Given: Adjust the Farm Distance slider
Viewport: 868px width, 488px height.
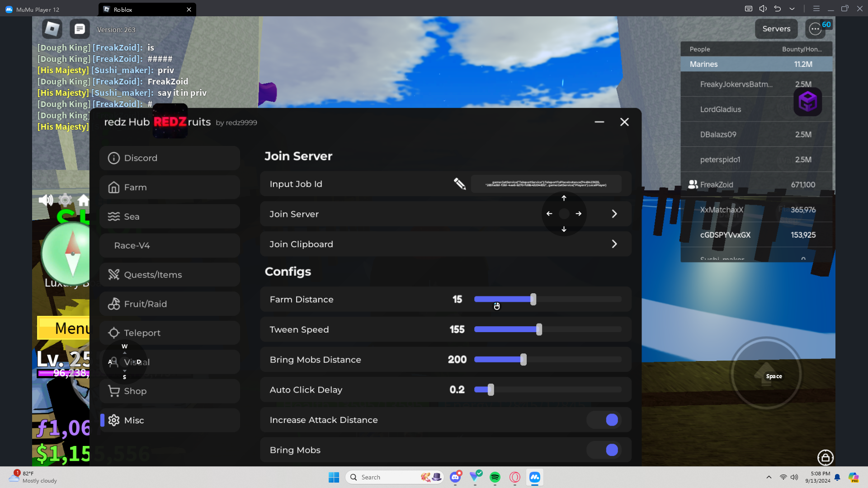Looking at the screenshot, I should coord(548,299).
